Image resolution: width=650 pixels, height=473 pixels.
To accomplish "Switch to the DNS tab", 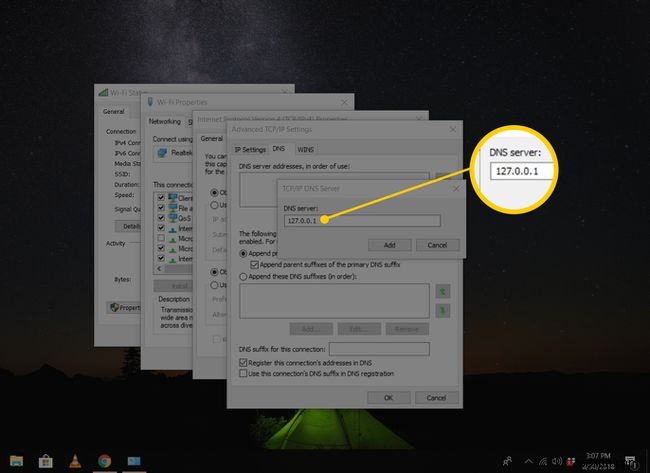I will point(279,148).
